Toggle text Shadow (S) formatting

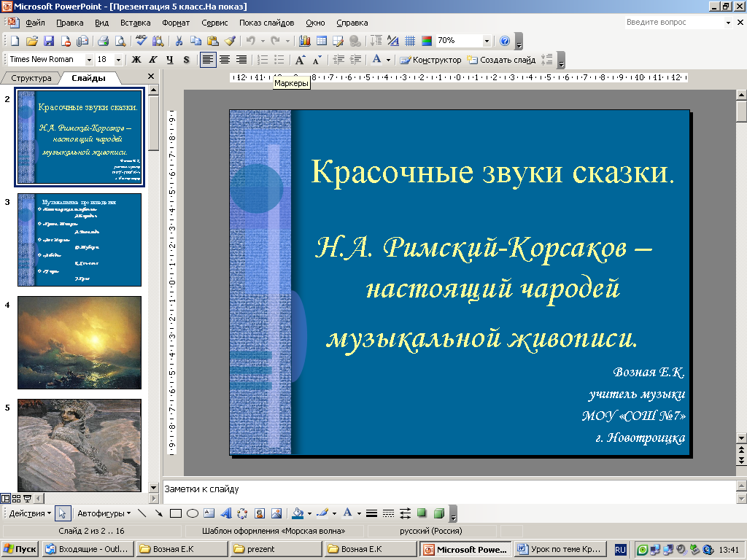(187, 60)
